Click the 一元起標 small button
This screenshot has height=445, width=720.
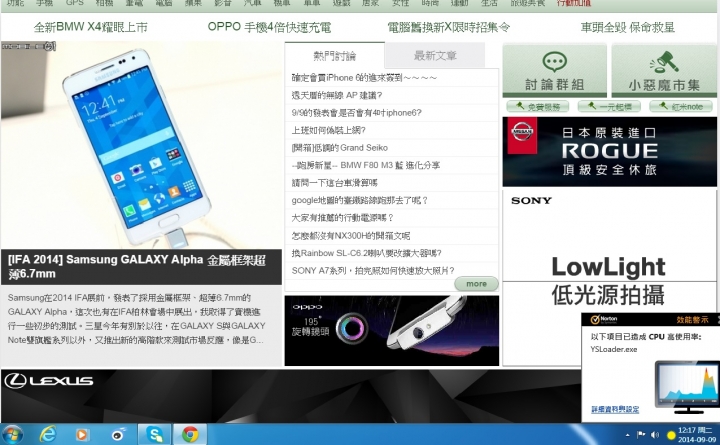(x=609, y=107)
